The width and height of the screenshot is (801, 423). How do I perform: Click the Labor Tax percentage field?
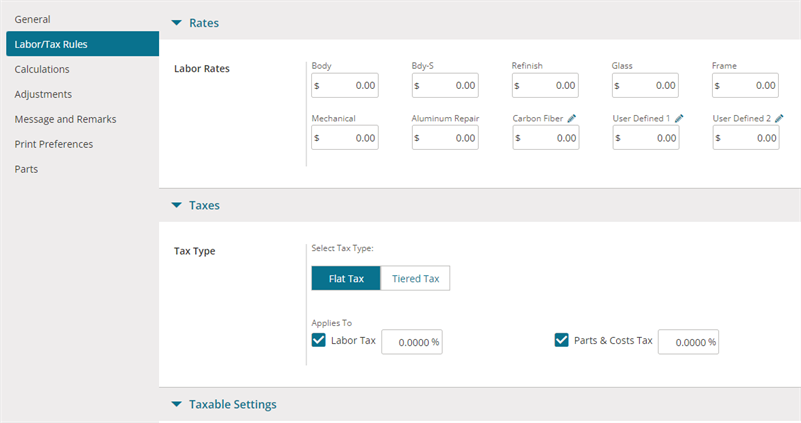pyautogui.click(x=412, y=342)
